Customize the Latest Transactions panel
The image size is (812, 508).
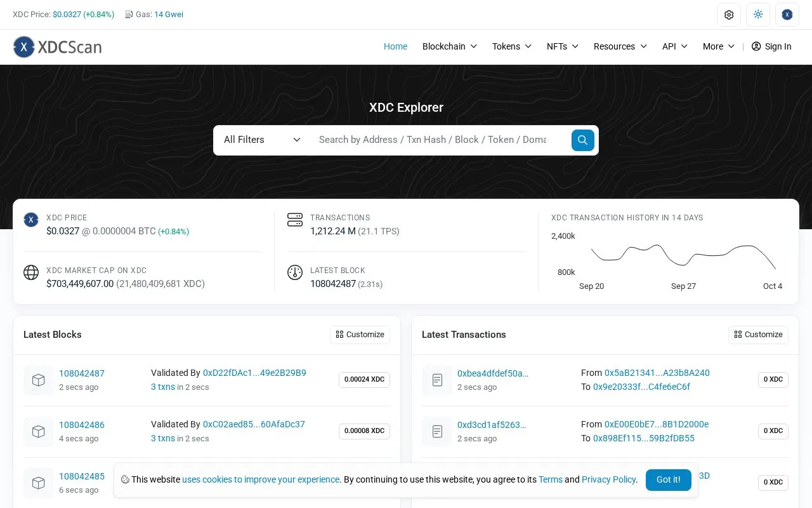[x=758, y=335]
